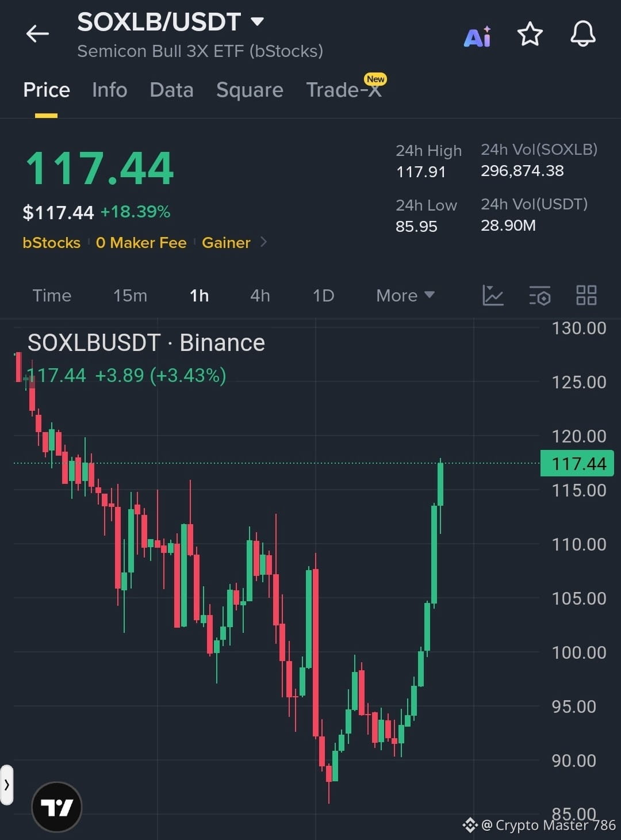Tap the +18.39% change value
The width and height of the screenshot is (621, 840).
pos(136,212)
